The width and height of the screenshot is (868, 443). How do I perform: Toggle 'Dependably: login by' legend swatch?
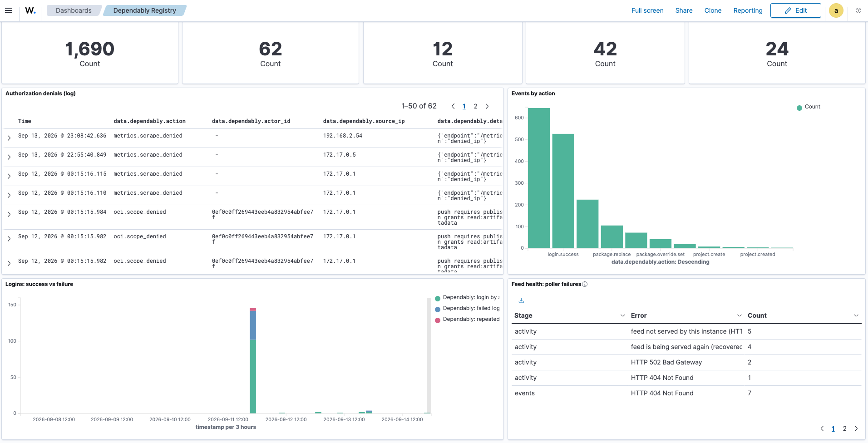click(438, 298)
